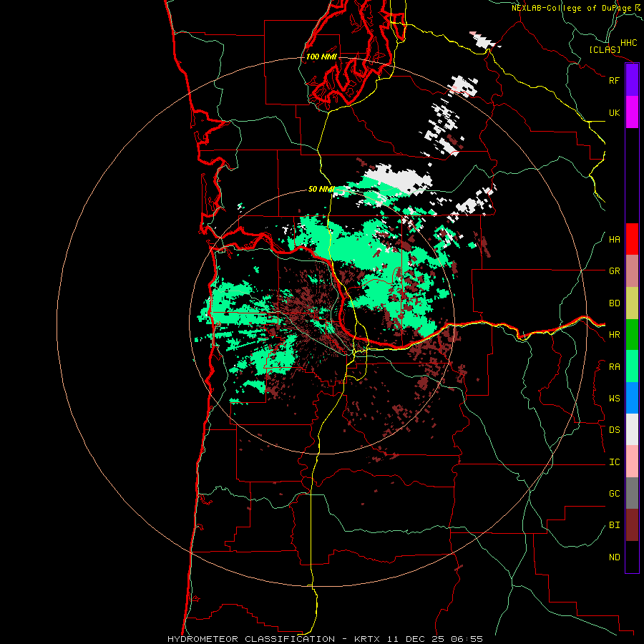This screenshot has width=644, height=644.
Task: Click the DS white legend swatch
Action: (632, 429)
